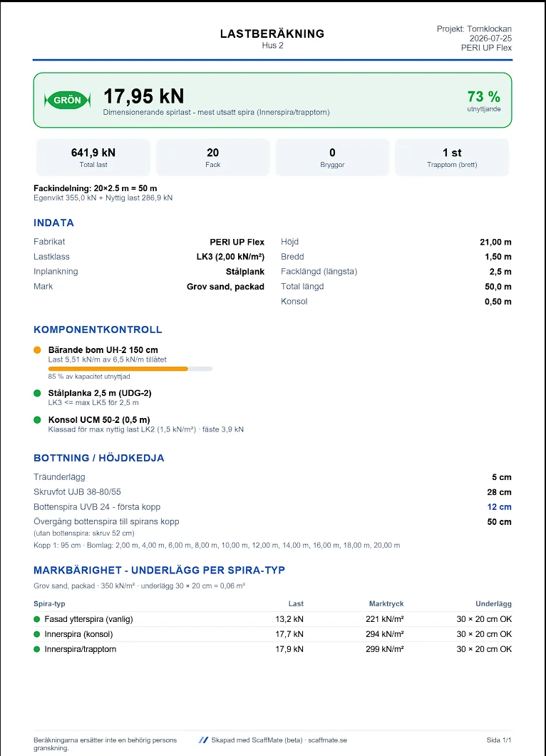Click the GRÖN status badge
Screen dimensions: 546x756
click(67, 101)
